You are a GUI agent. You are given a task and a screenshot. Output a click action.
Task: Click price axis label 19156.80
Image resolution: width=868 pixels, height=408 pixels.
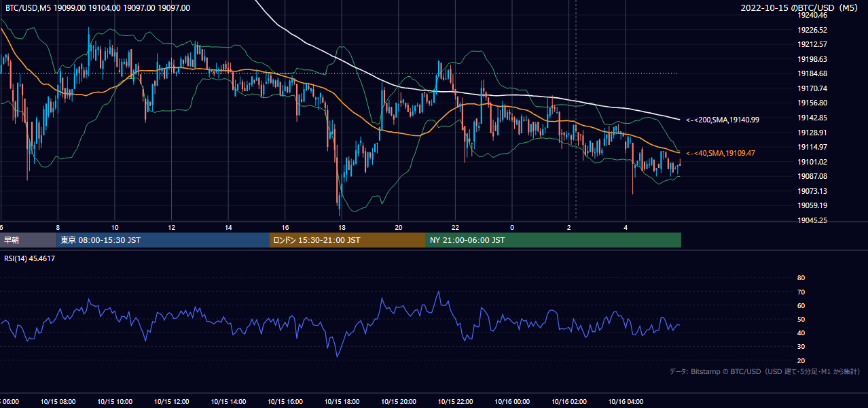[812, 103]
